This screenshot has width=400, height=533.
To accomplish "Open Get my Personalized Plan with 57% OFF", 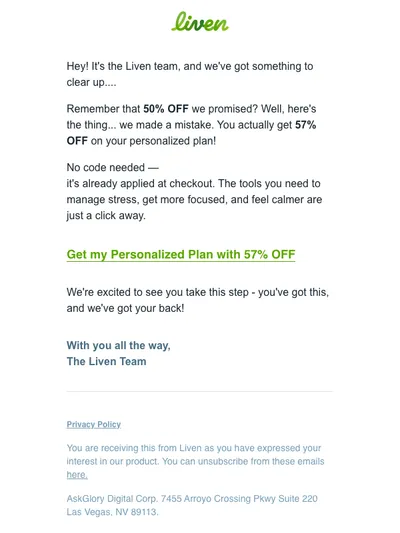I will pyautogui.click(x=181, y=255).
